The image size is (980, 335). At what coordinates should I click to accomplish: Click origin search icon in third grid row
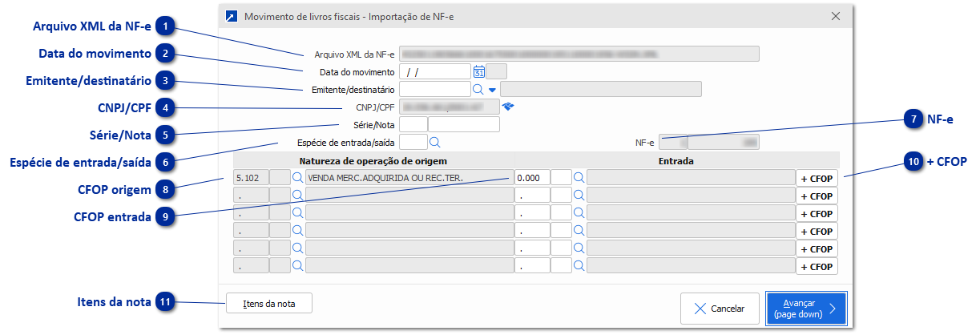(x=297, y=212)
